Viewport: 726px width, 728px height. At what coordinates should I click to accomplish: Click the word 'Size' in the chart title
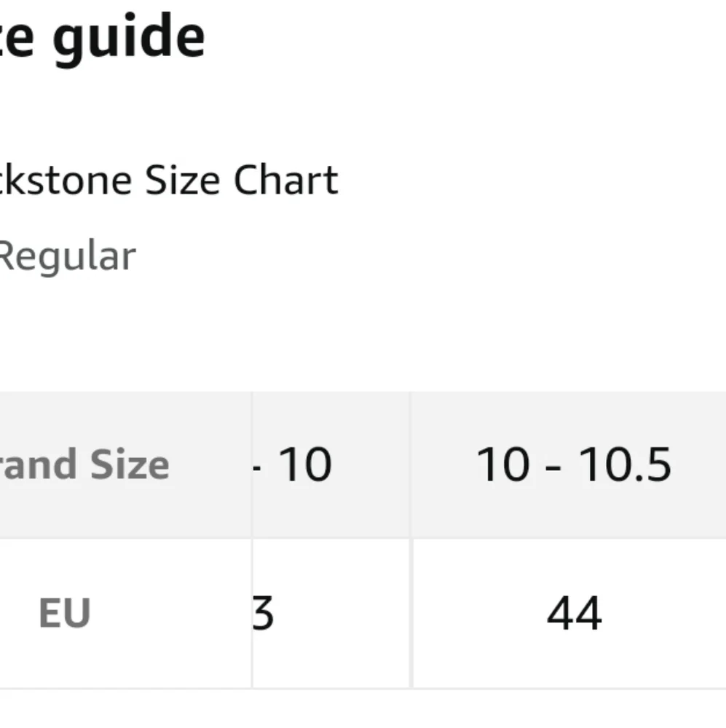[x=182, y=180]
